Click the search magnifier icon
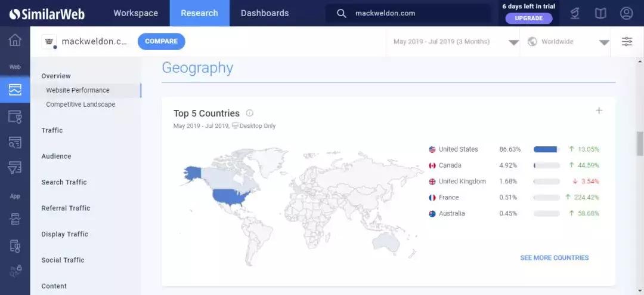 pos(341,13)
